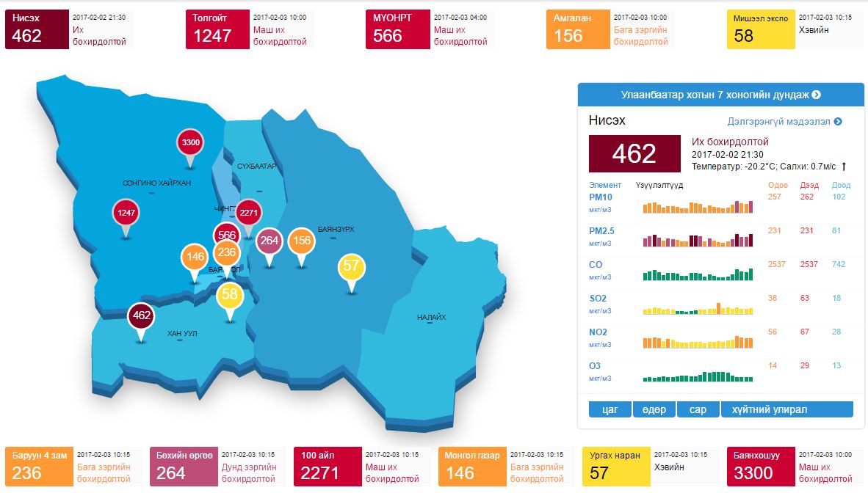868x504 pixels.
Task: Switch to the цаг tab
Action: tap(610, 409)
